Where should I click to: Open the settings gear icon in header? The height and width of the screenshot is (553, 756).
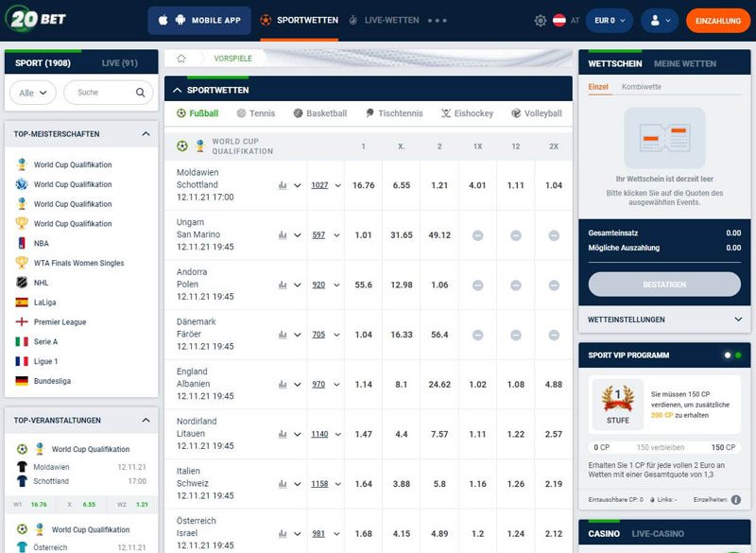click(541, 20)
